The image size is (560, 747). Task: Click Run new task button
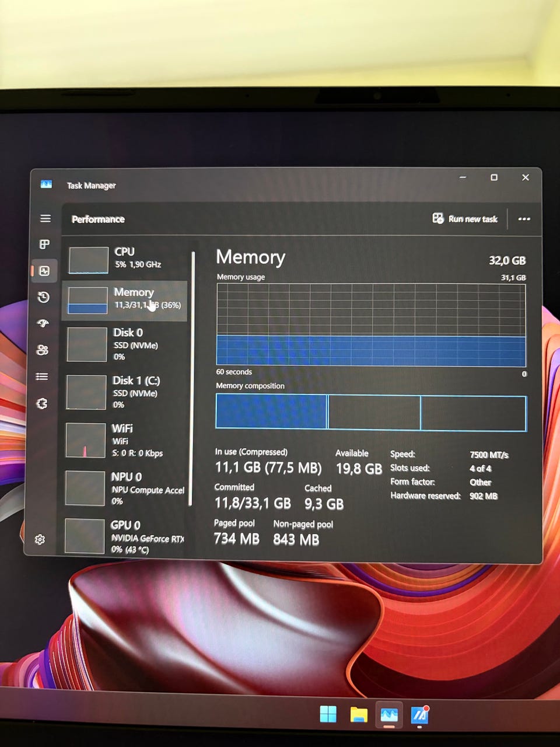pyautogui.click(x=465, y=219)
